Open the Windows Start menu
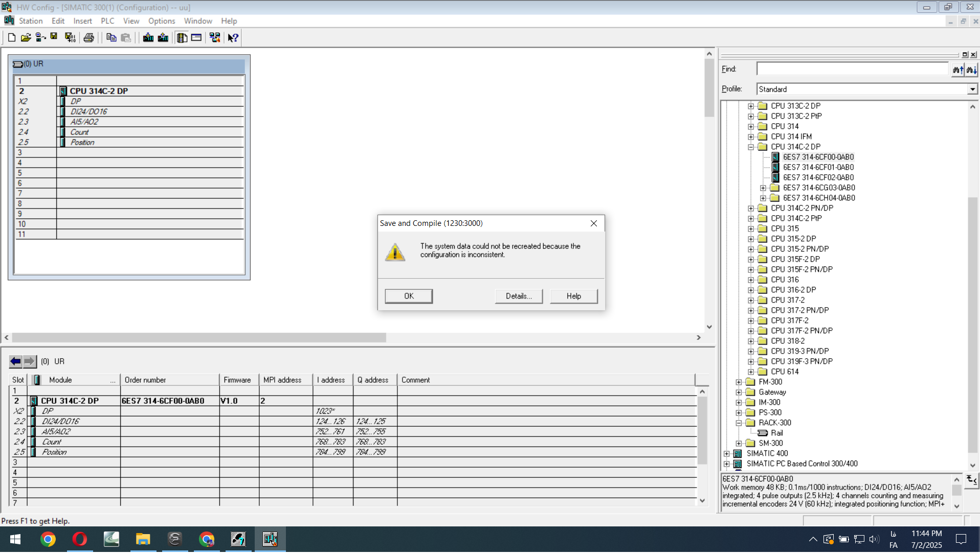This screenshot has width=980, height=554. click(x=15, y=540)
